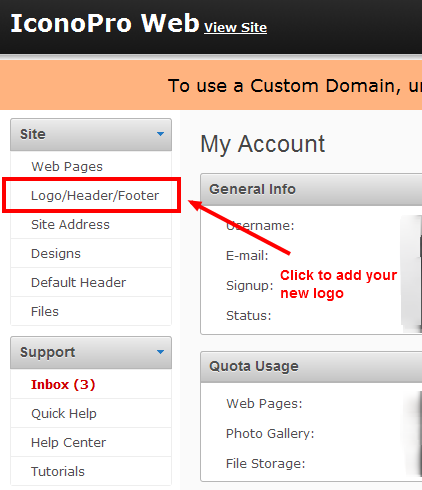Click the E-mail: label

(x=247, y=256)
